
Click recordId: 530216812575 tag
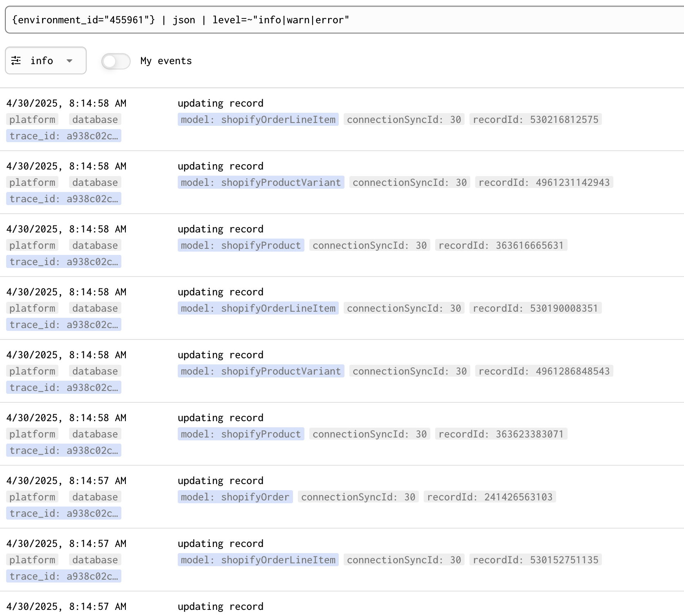pyautogui.click(x=536, y=119)
